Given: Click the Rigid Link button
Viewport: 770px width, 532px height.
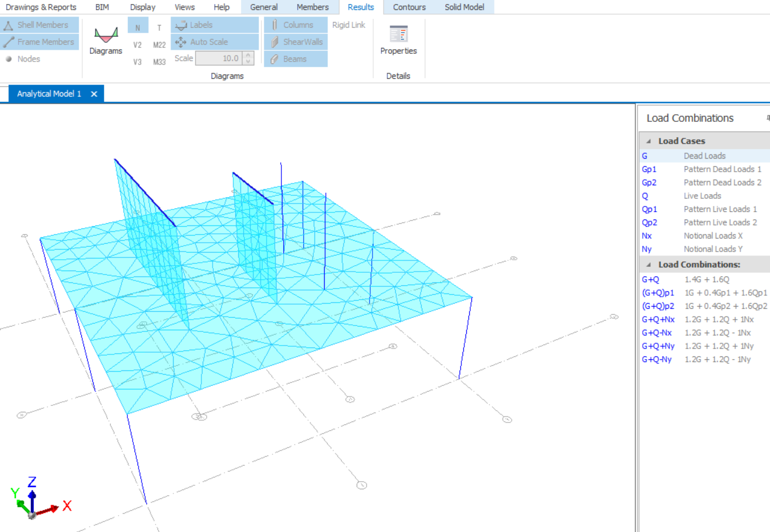Looking at the screenshot, I should click(x=348, y=25).
